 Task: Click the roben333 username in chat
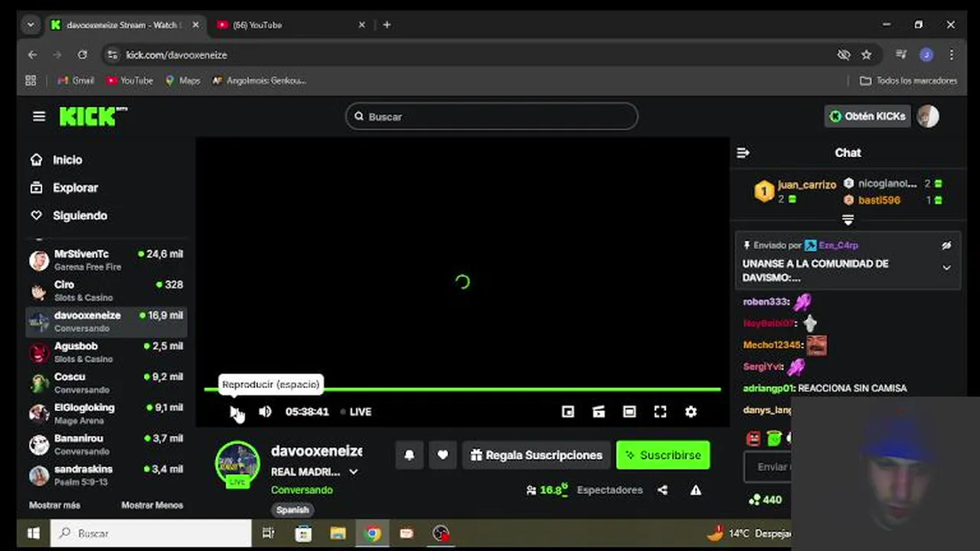(766, 302)
